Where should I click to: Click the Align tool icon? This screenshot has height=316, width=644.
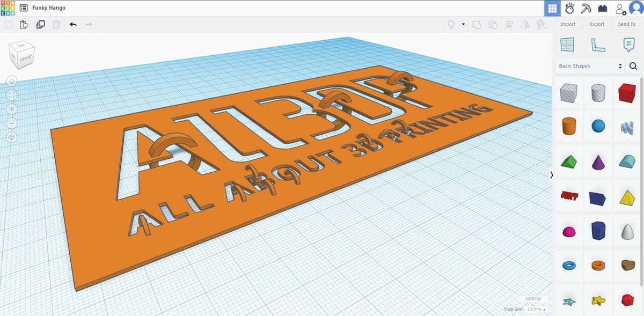pyautogui.click(x=509, y=24)
